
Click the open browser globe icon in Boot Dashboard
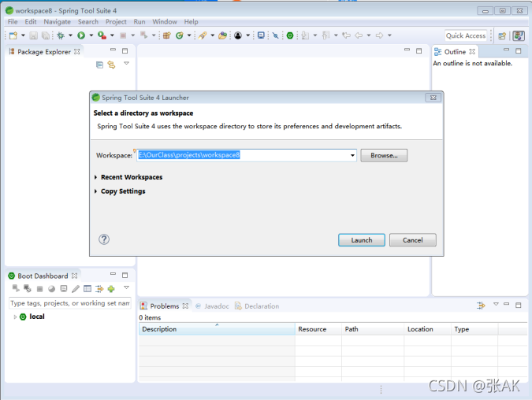tap(51, 289)
